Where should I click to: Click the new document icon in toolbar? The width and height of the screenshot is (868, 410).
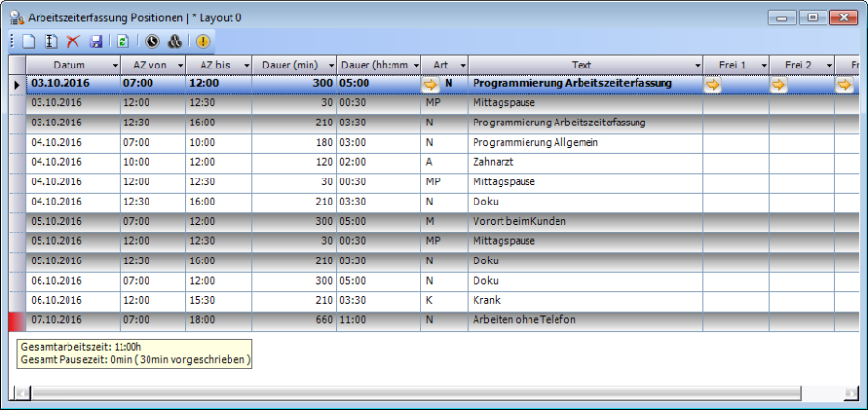click(x=29, y=41)
